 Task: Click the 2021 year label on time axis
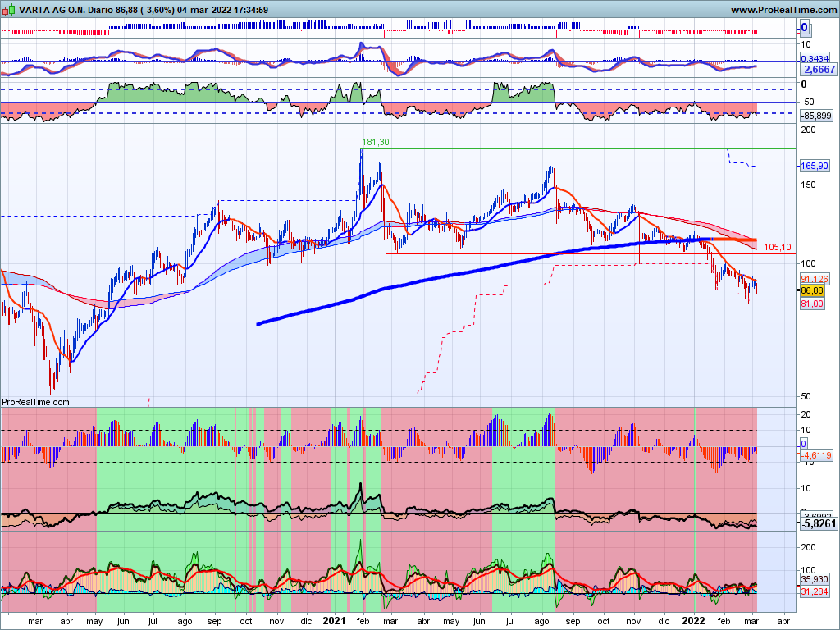[x=335, y=621]
